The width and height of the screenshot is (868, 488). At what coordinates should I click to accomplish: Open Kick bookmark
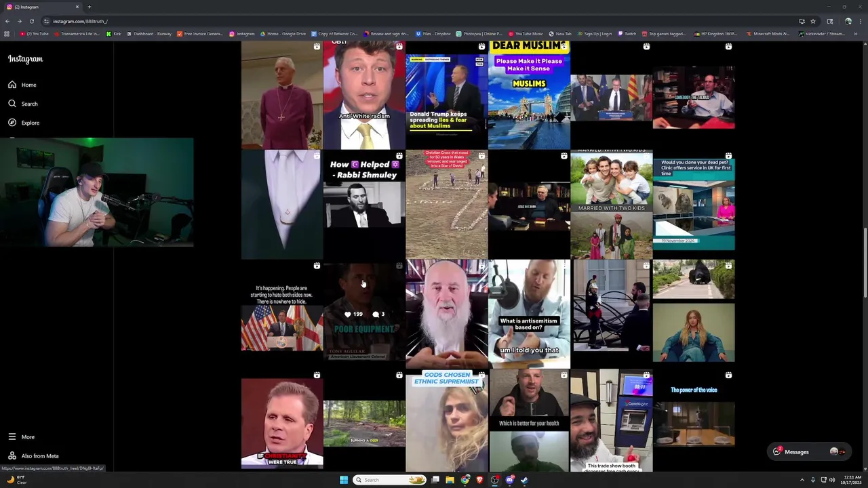[x=114, y=34]
